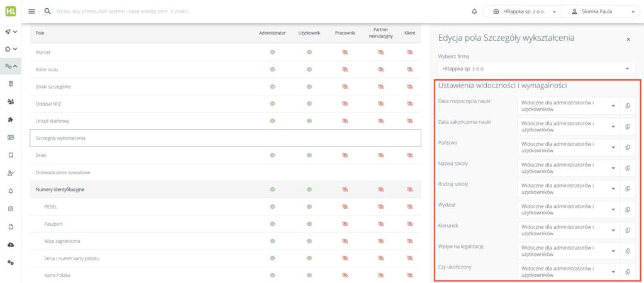Viewport: 644px width, 283px height.
Task: Toggle Klient visibility for the PESEL row
Action: coord(409,206)
